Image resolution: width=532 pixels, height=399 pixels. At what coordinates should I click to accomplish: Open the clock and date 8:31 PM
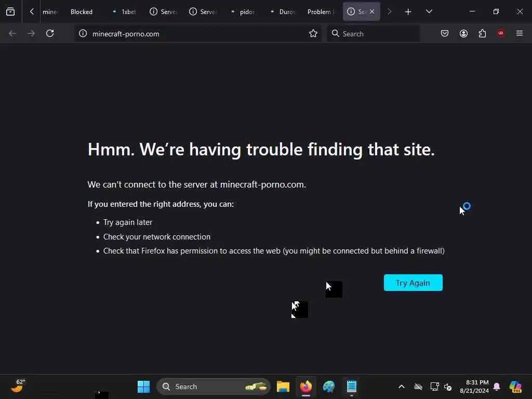coord(474,387)
